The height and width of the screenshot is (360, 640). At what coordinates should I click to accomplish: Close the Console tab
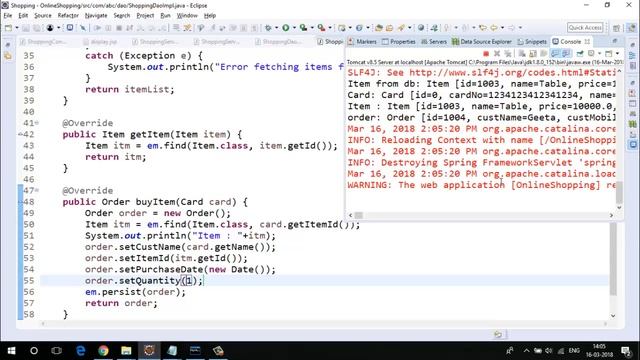[x=587, y=42]
